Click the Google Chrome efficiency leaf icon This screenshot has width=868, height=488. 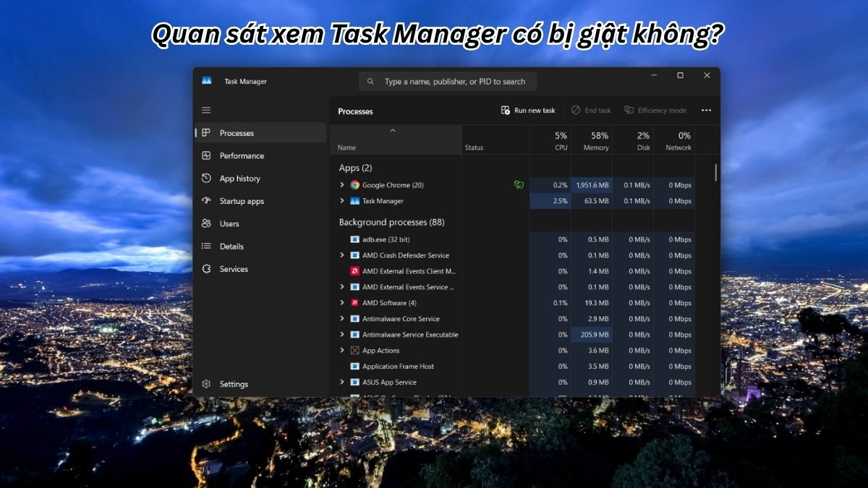(x=519, y=185)
